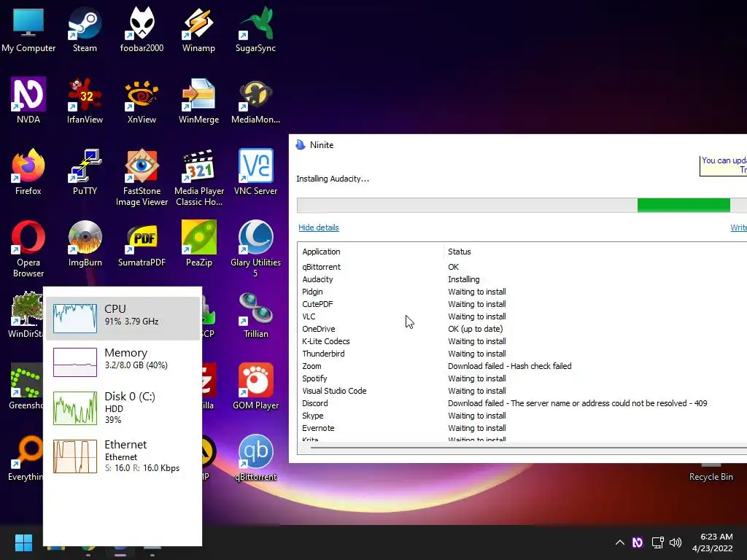Click the Ninite installation progress bar
This screenshot has width=747, height=560.
coord(522,205)
